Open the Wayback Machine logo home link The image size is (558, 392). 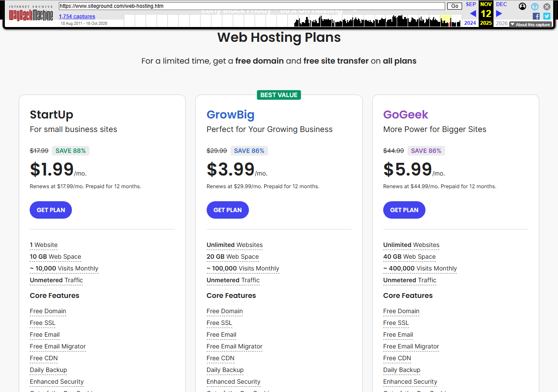pyautogui.click(x=31, y=13)
